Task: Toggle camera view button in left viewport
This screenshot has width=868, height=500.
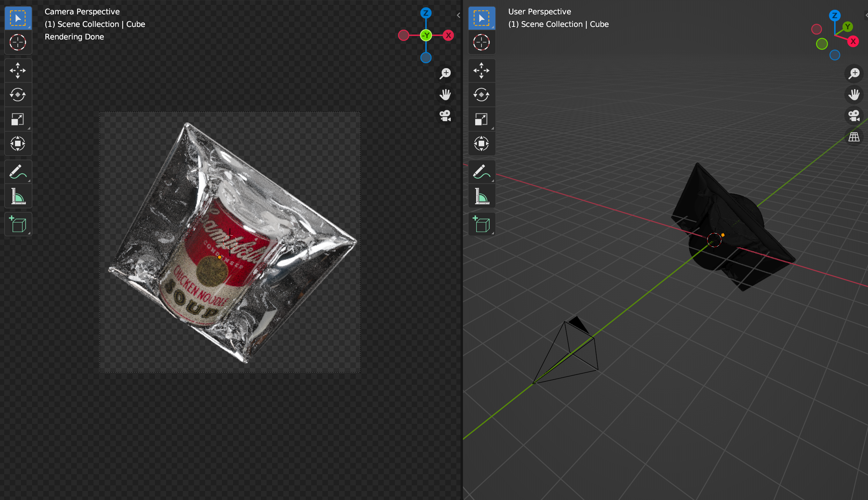Action: point(445,116)
